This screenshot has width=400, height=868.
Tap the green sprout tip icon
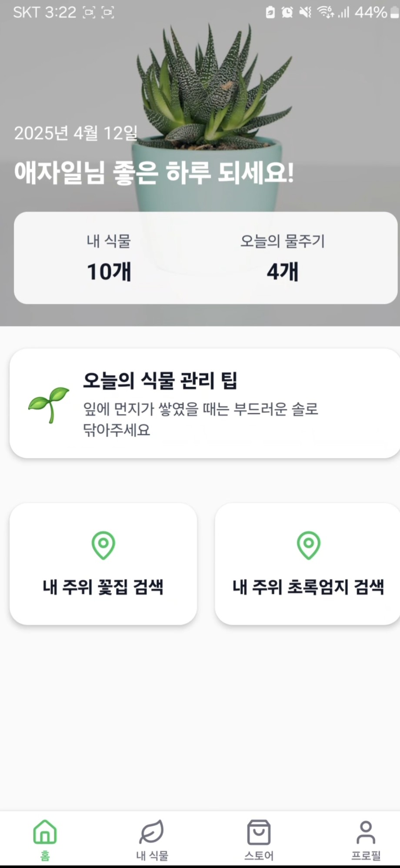[x=49, y=404]
